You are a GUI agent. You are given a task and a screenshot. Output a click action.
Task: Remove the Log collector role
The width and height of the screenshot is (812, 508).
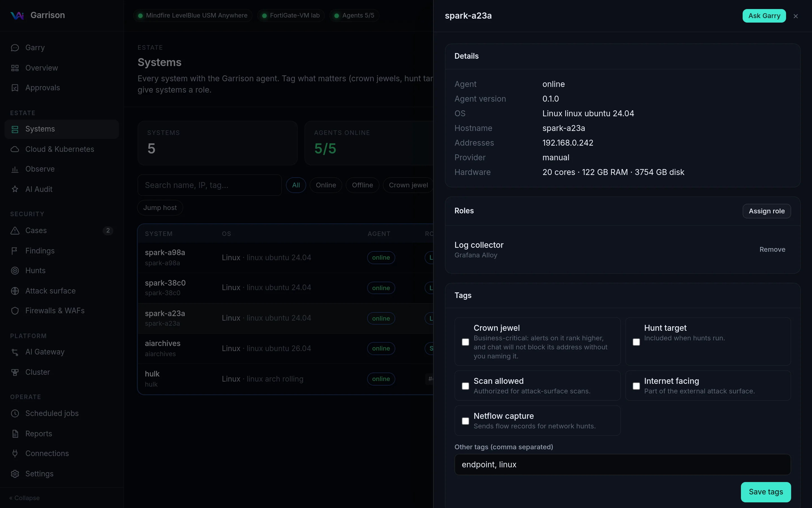[x=772, y=250]
